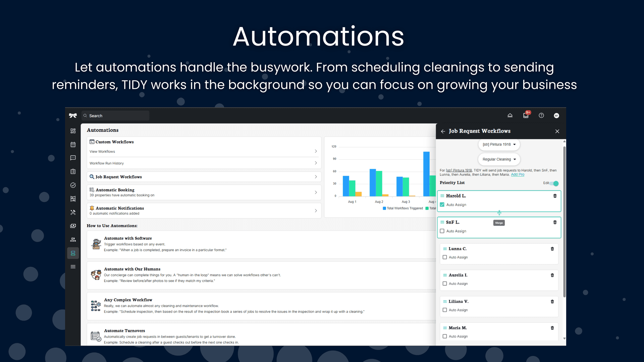Open the dashboard grid icon at sidebar top

pyautogui.click(x=73, y=131)
